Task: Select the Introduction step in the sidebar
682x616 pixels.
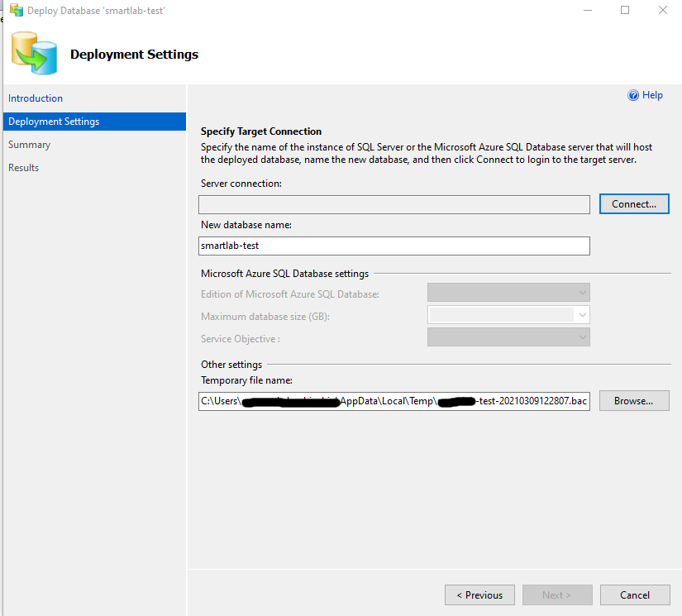Action: (36, 98)
